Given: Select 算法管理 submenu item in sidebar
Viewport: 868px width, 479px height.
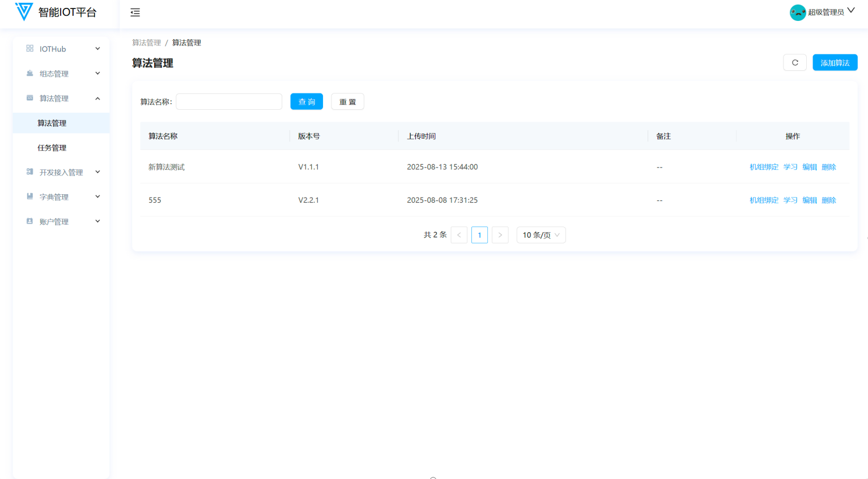Looking at the screenshot, I should [x=52, y=123].
